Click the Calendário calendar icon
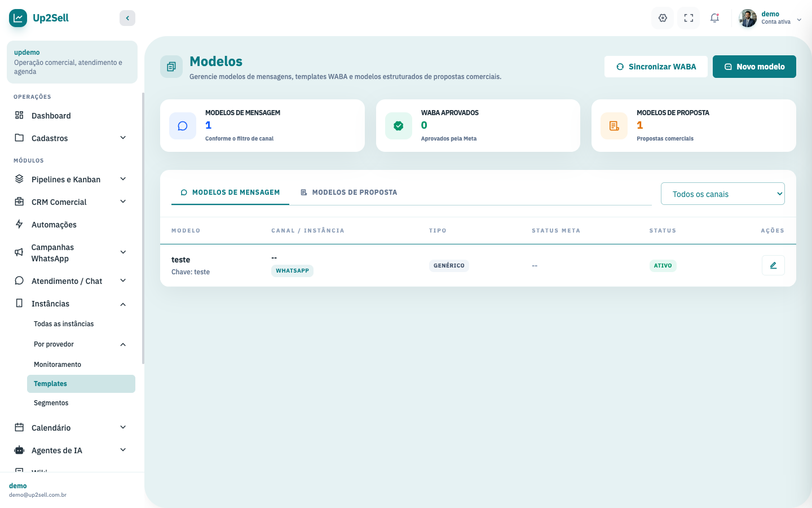The image size is (812, 508). [19, 427]
